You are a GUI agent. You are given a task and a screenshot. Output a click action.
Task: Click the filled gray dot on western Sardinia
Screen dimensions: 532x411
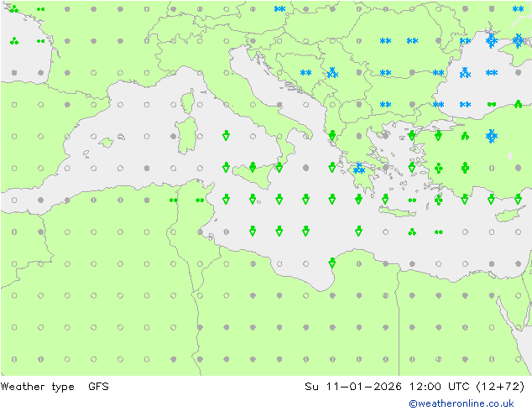[174, 137]
